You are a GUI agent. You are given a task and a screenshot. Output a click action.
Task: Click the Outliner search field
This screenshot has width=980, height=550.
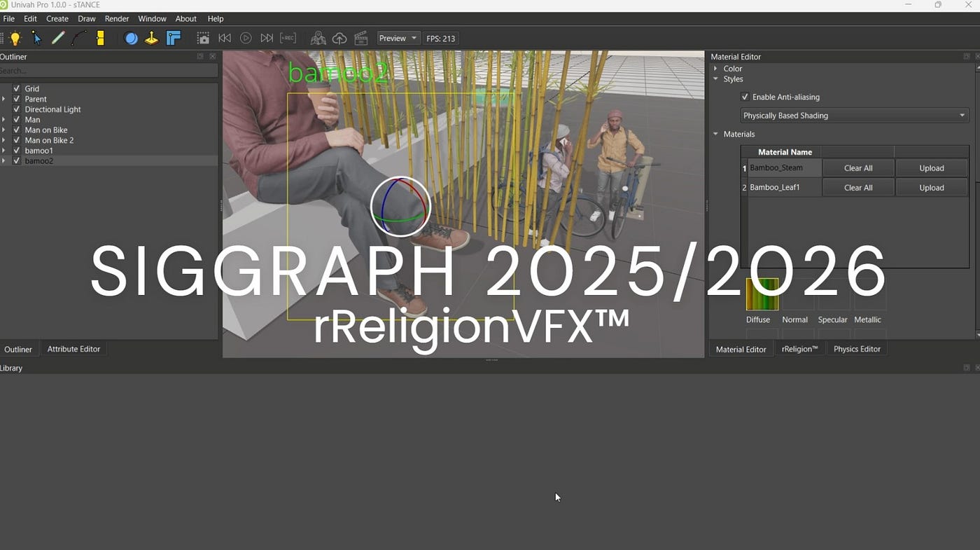click(108, 71)
